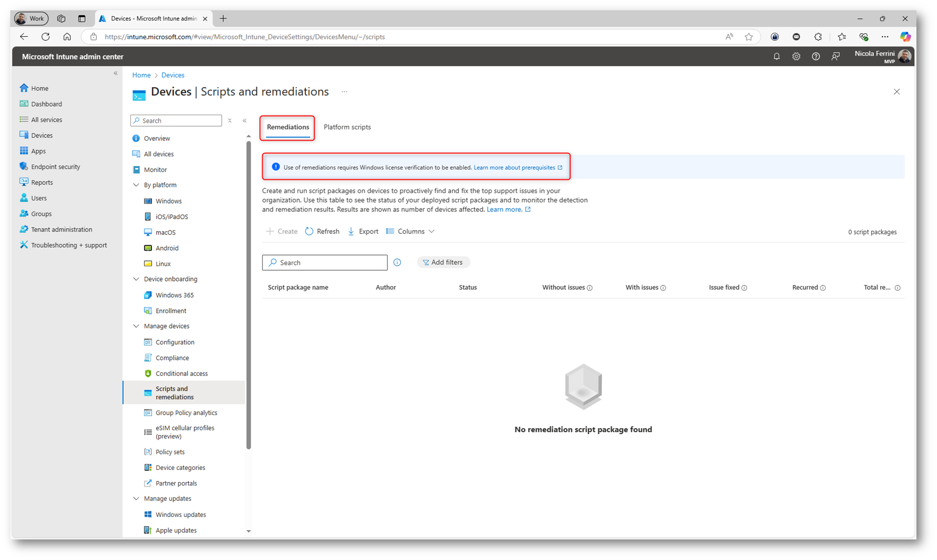The width and height of the screenshot is (937, 560).
Task: Collapse the left navigation pane chevron
Action: click(x=116, y=73)
